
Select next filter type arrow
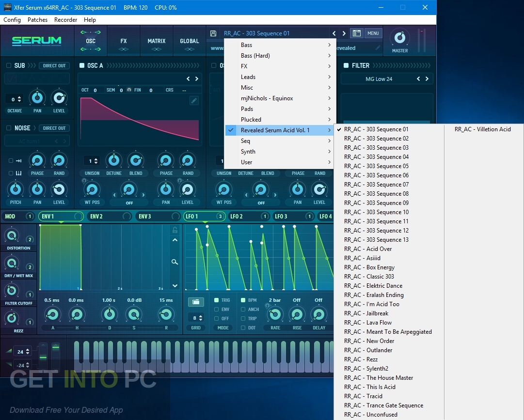coord(427,79)
